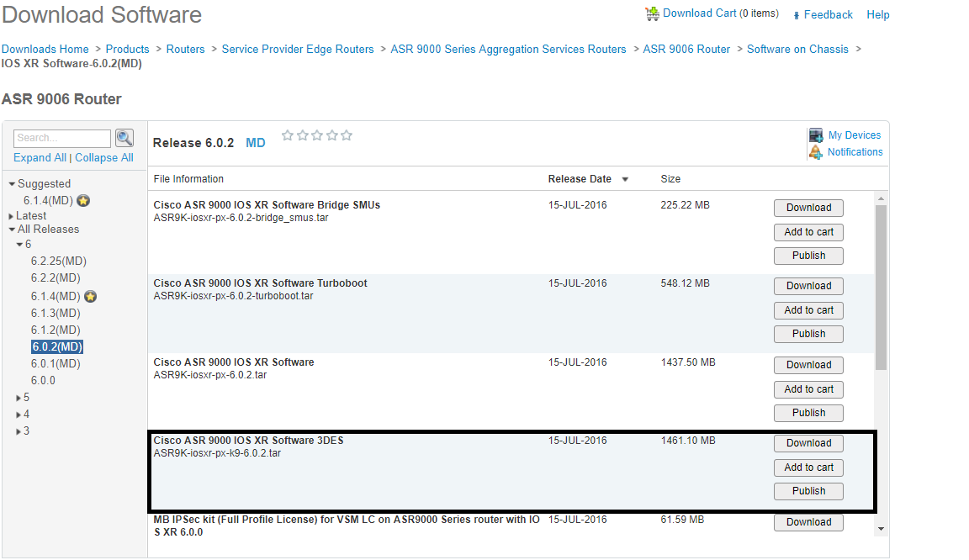This screenshot has width=969, height=560.
Task: Sort by Release Date arrow
Action: [625, 180]
